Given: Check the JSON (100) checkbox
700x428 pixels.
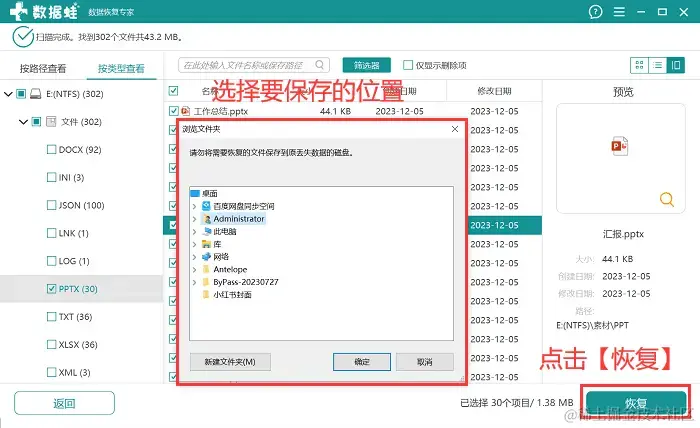Looking at the screenshot, I should [x=51, y=205].
